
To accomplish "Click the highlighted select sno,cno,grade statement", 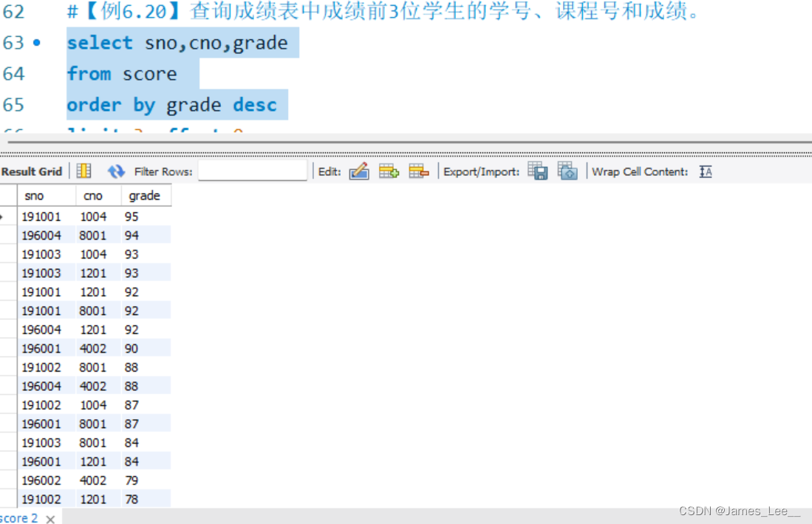I will tap(177, 42).
